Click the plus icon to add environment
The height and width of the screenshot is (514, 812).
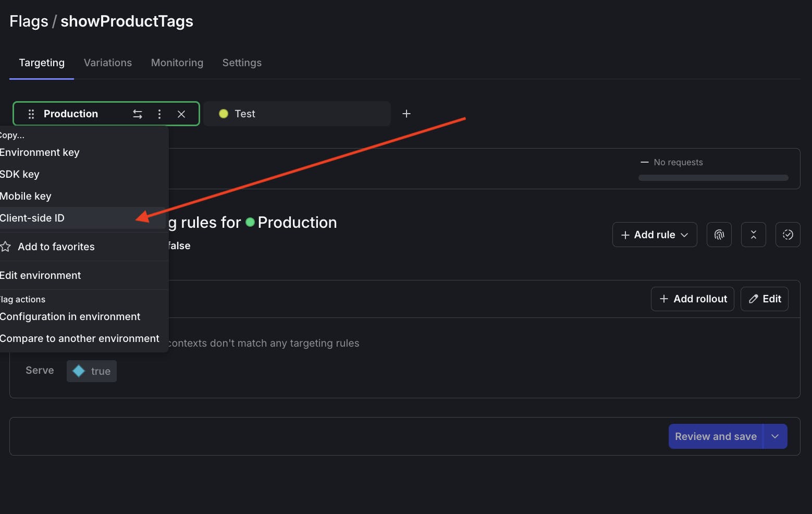click(x=407, y=114)
